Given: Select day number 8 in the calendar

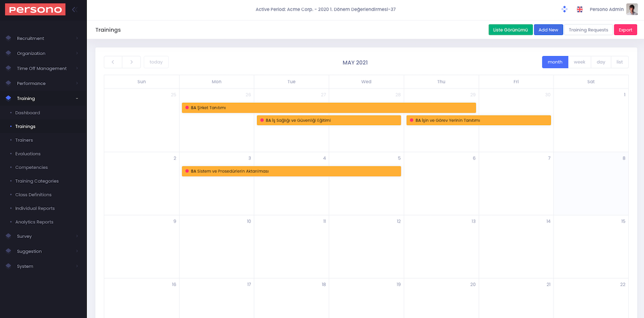Looking at the screenshot, I should (624, 158).
